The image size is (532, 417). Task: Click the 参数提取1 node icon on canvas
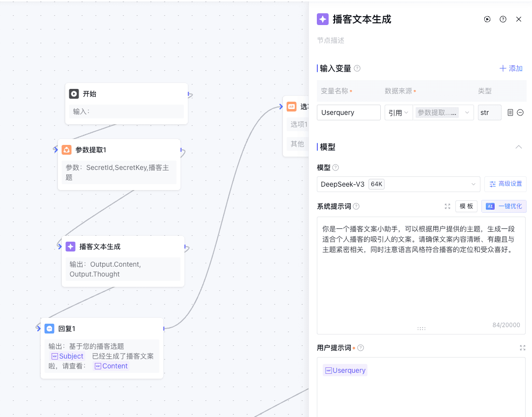tap(66, 150)
